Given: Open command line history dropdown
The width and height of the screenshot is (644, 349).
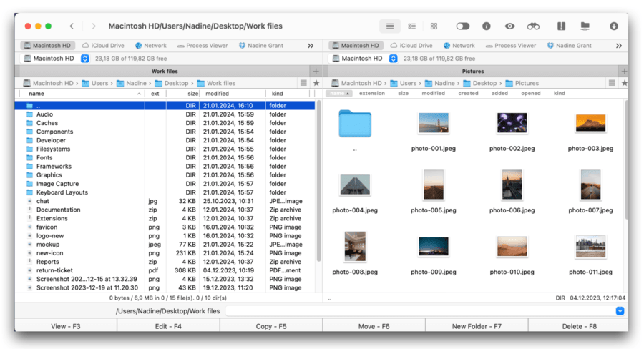Looking at the screenshot, I should click(620, 311).
